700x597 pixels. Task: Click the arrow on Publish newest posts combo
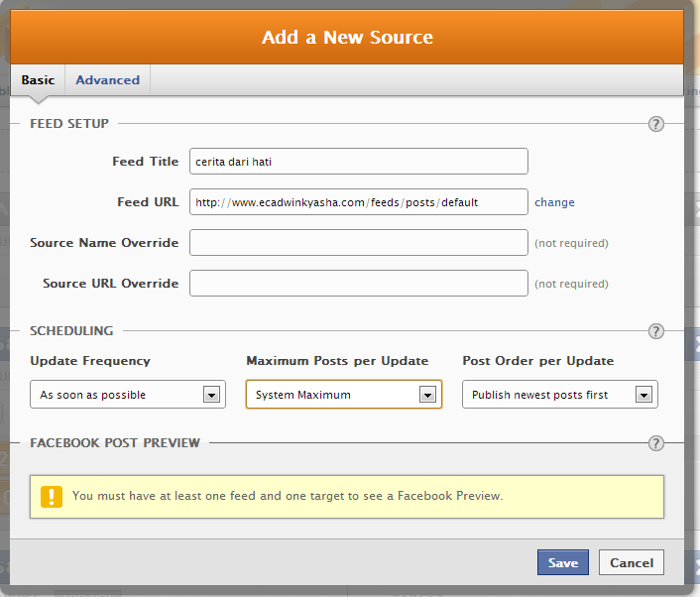point(643,395)
